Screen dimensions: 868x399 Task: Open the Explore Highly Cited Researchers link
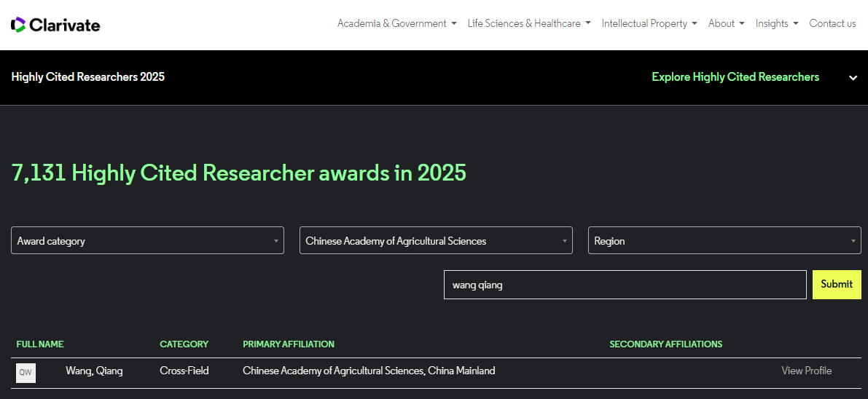click(x=735, y=77)
